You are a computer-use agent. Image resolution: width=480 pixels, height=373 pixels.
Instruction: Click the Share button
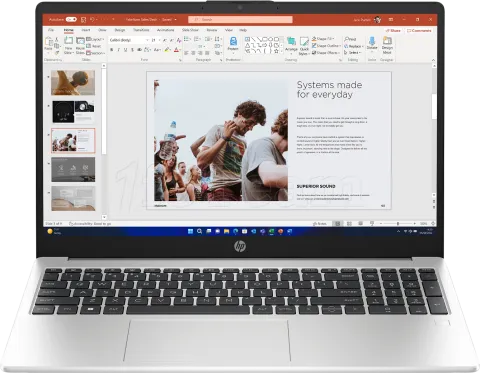[394, 30]
